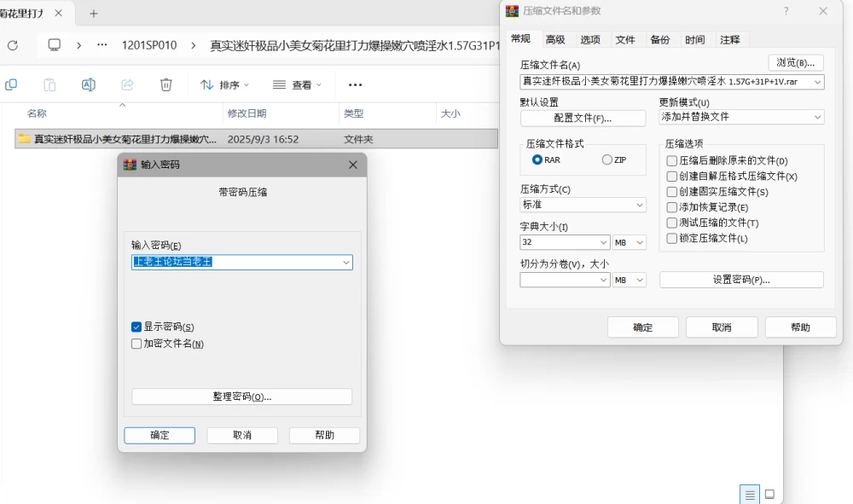Screen dimensions: 853x504
Task: Click the Copy icon in Explorer toolbar
Action: (11, 84)
